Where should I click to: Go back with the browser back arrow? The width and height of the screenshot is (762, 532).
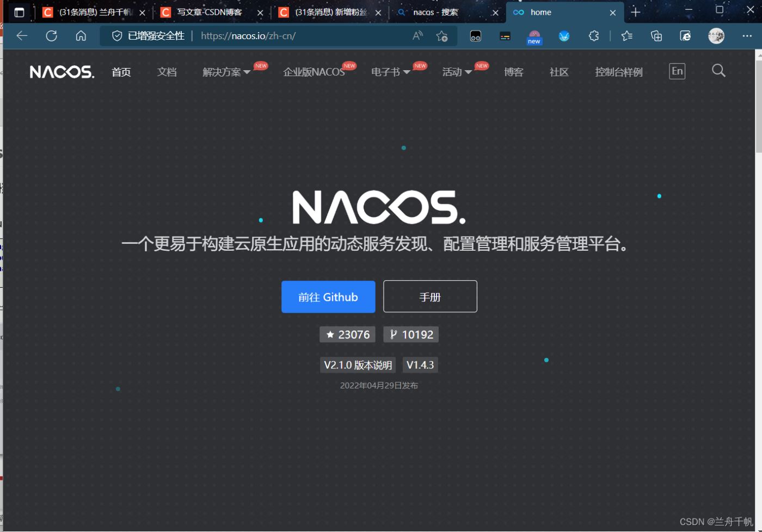click(22, 36)
